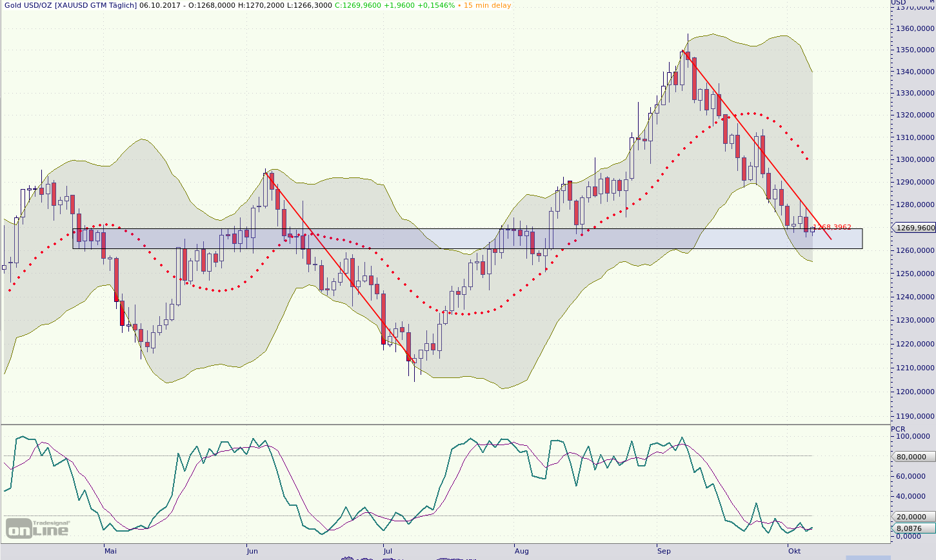The image size is (936, 560).
Task: Click the "Mai" month label on the time axis
Action: (x=110, y=551)
